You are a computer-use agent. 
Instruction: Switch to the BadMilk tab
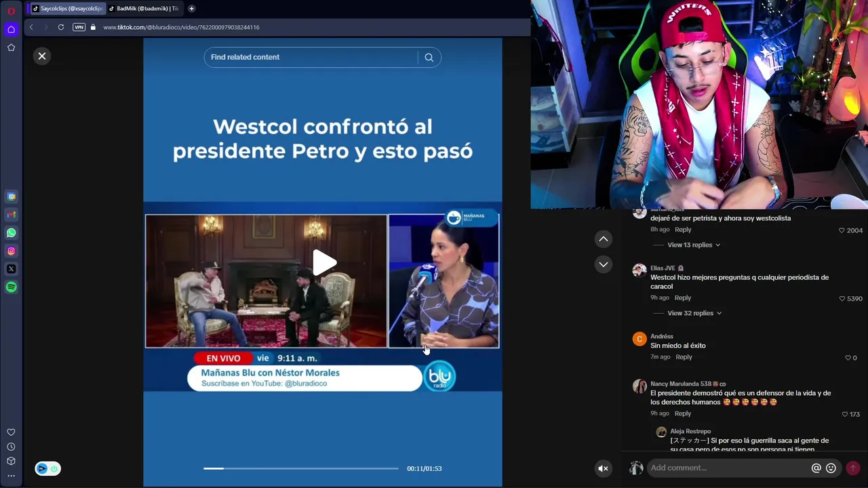(144, 8)
